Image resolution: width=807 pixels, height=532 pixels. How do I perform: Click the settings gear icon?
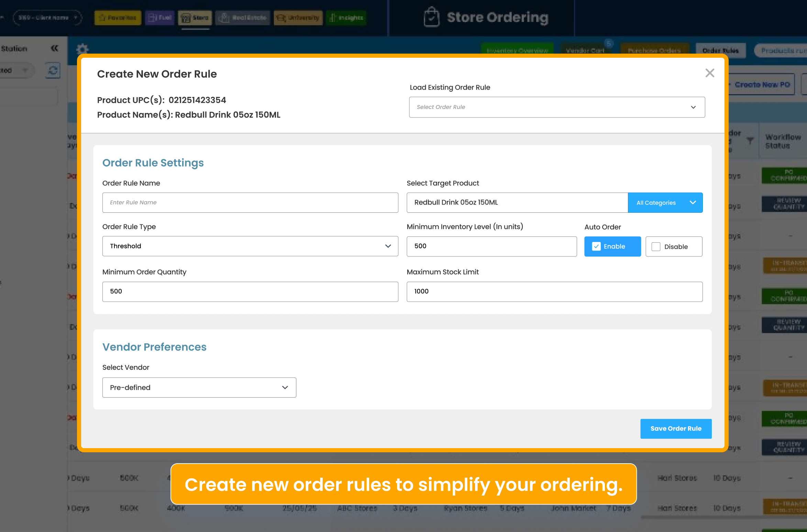point(82,49)
